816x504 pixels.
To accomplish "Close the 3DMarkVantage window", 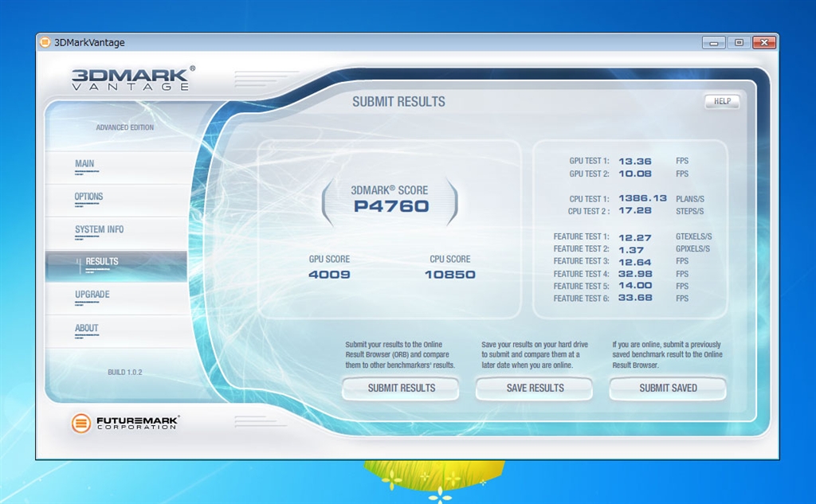I will 764,43.
